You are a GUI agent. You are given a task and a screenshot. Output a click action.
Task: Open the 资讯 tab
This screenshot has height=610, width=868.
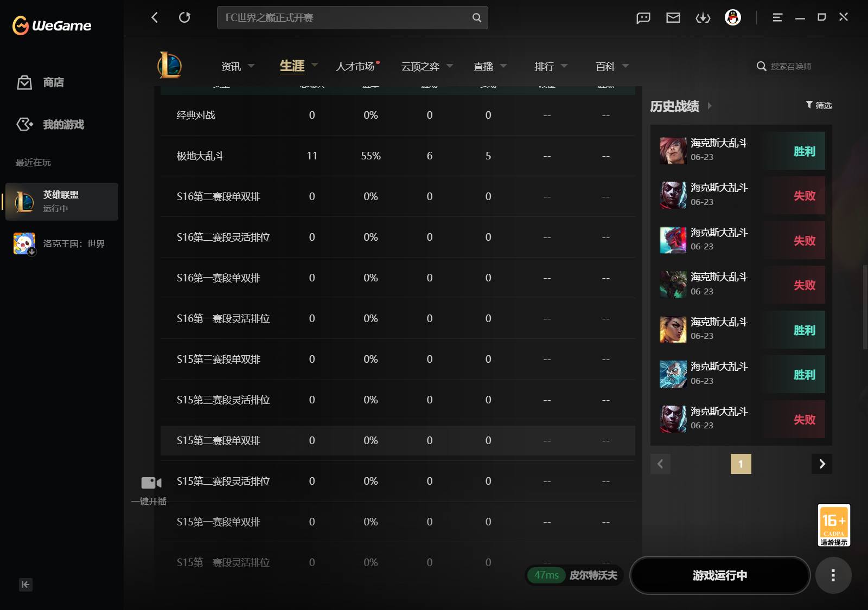[231, 66]
